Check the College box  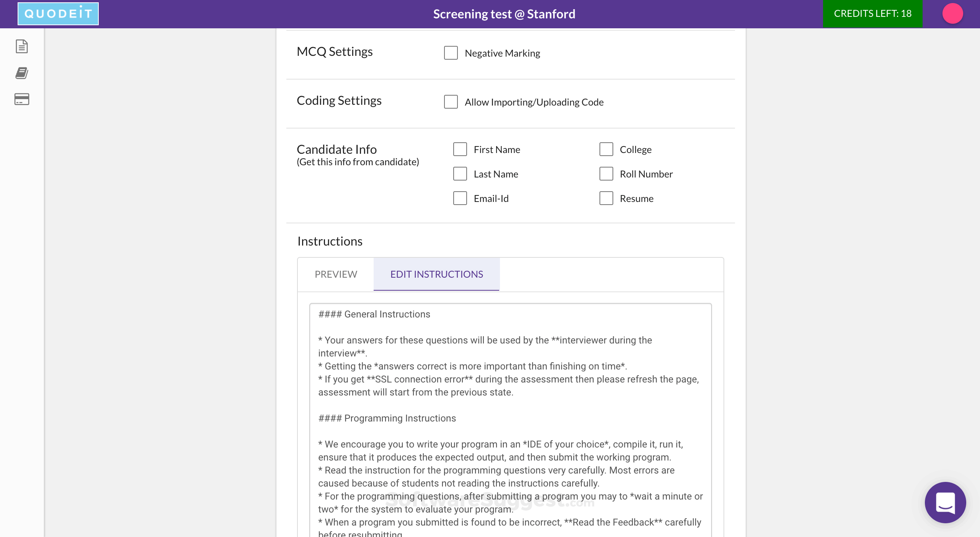point(606,149)
